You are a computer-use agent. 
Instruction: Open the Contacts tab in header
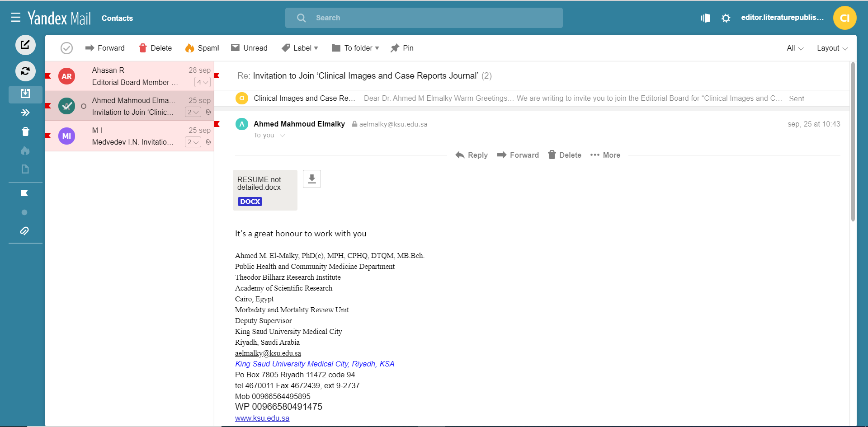(117, 18)
